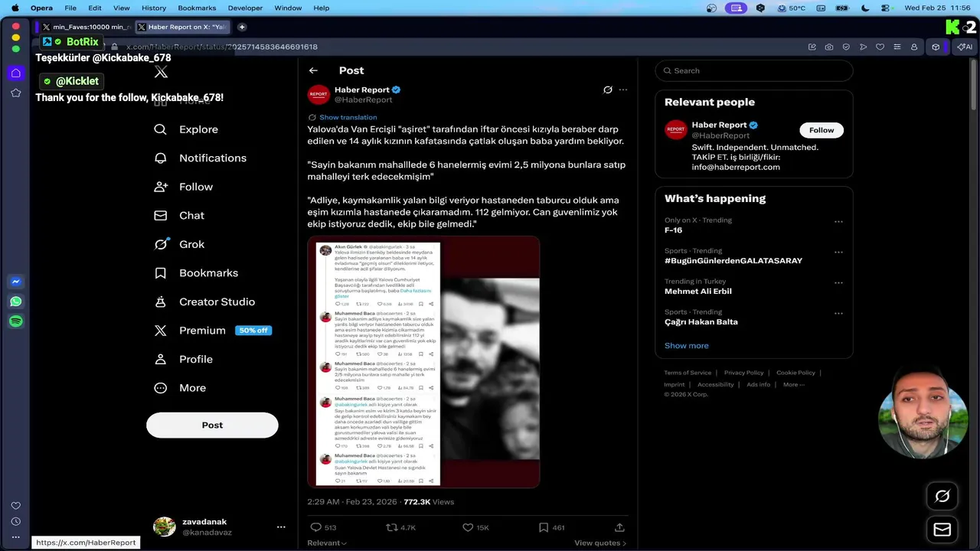980x551 pixels.
Task: Click the white Post button
Action: click(212, 425)
